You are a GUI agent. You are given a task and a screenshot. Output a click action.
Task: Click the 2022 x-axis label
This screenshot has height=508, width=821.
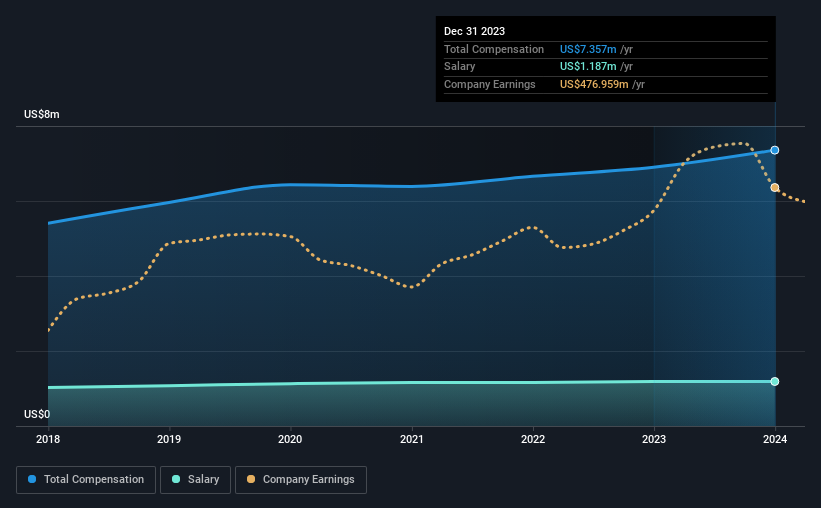point(533,439)
